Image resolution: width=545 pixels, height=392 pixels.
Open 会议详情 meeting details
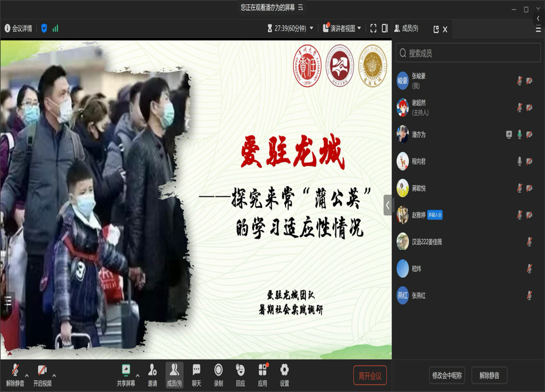[18, 28]
